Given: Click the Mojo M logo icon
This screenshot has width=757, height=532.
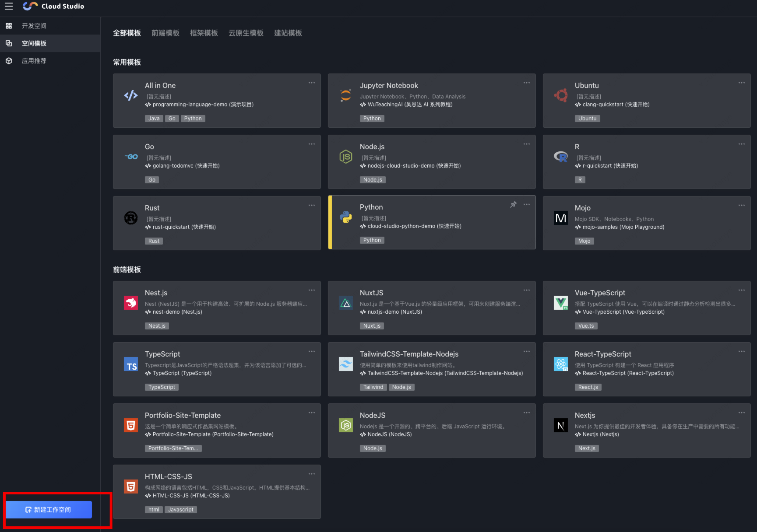Looking at the screenshot, I should pyautogui.click(x=561, y=218).
